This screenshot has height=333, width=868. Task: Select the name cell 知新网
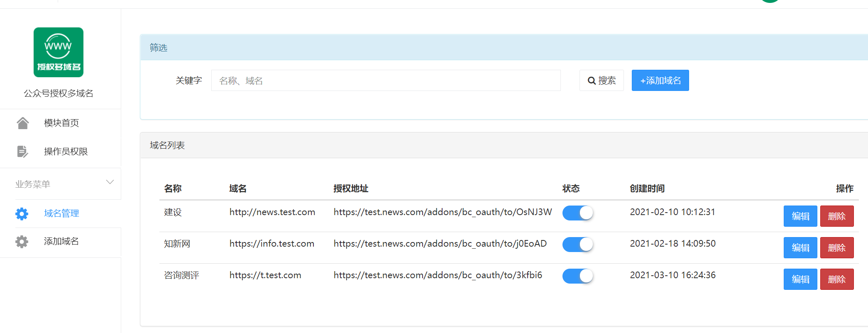177,244
